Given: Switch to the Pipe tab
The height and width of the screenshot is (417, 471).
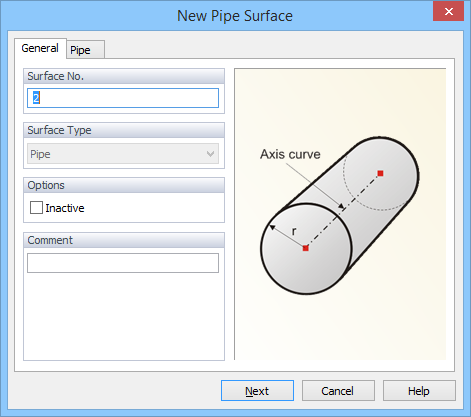Looking at the screenshot, I should (86, 50).
